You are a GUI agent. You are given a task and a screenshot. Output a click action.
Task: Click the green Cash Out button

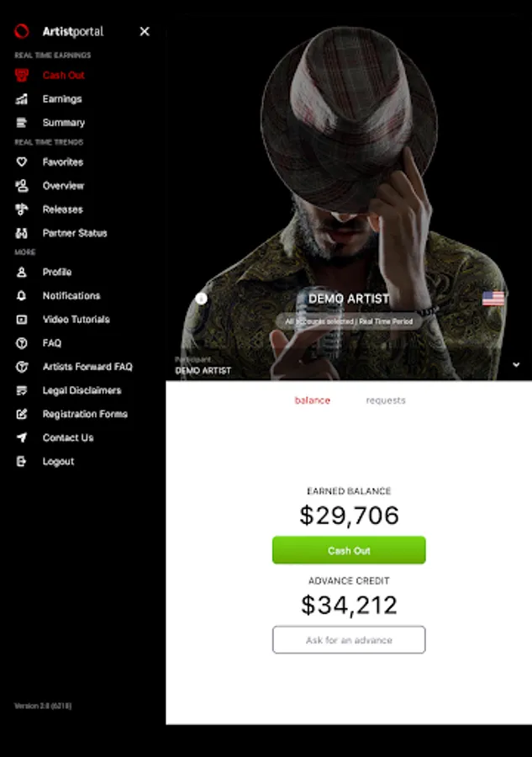click(349, 550)
